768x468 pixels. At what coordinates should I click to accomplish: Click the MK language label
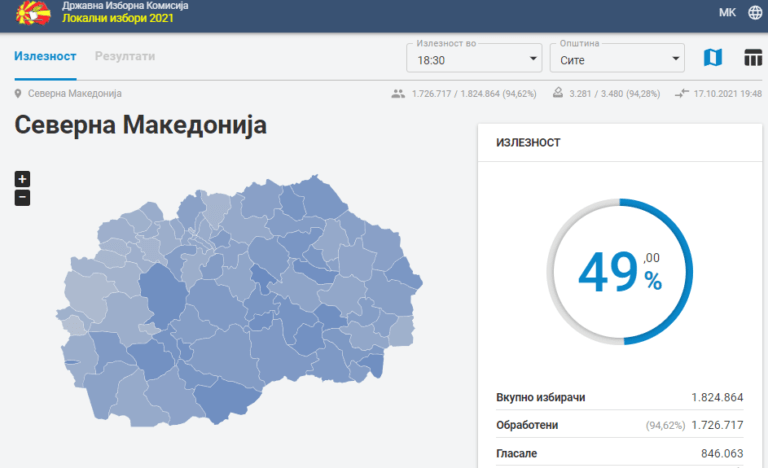tap(727, 13)
